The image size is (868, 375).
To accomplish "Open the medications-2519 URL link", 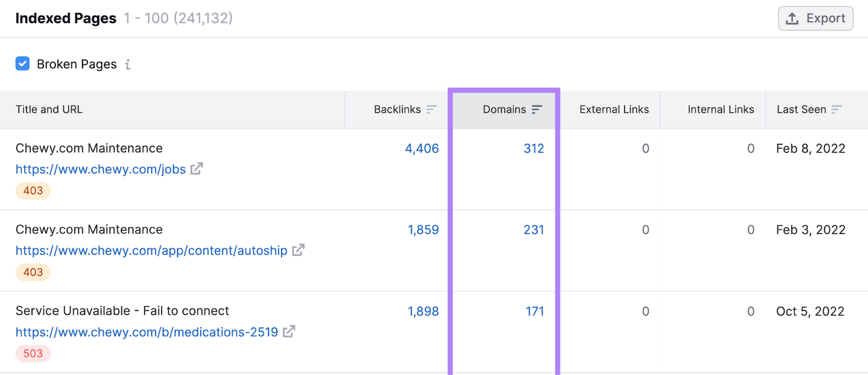I will 146,332.
